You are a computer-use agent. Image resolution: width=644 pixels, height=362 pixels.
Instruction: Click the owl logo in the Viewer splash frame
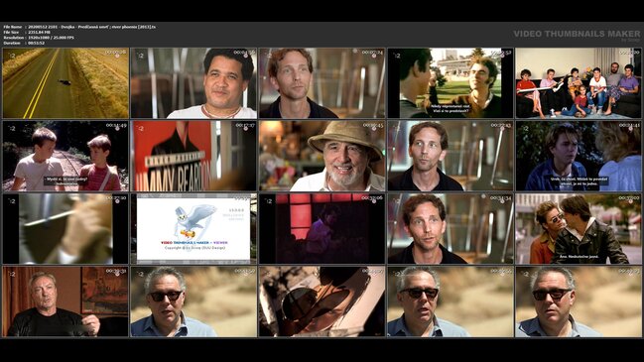[193, 221]
